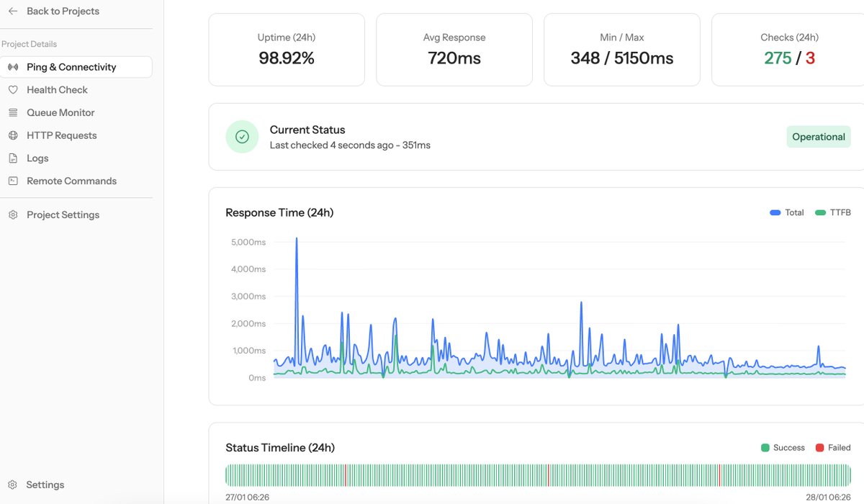Click the Operational status badge
The width and height of the screenshot is (864, 504).
(819, 137)
